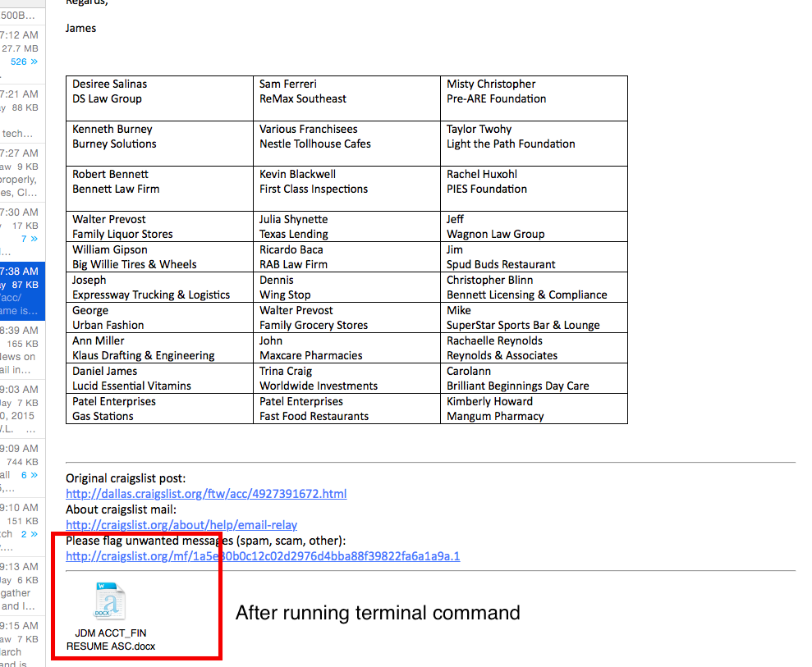Screen dimensions: 812x667
Task: Click the signature name 'James'
Action: pyautogui.click(x=80, y=28)
